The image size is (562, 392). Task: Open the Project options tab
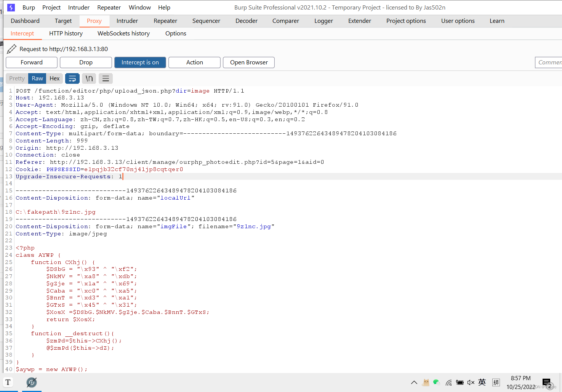(406, 21)
